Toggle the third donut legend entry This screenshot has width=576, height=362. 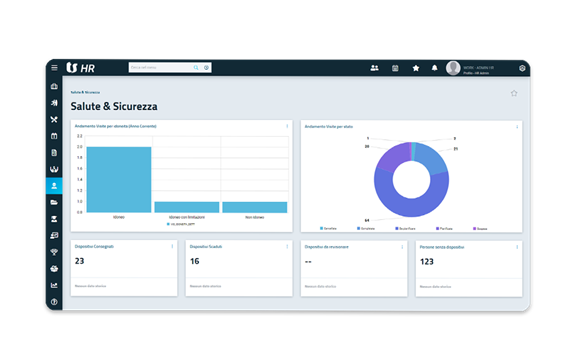click(x=405, y=228)
